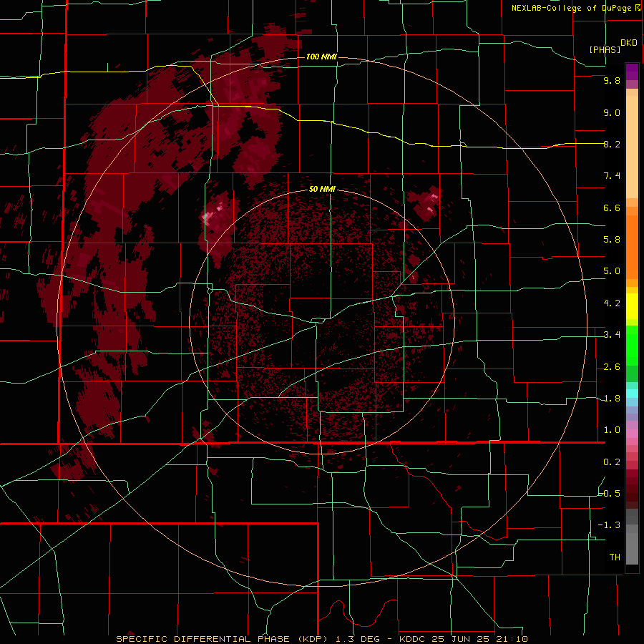Click the 5.8 legend value
644x644 pixels.
tap(612, 240)
